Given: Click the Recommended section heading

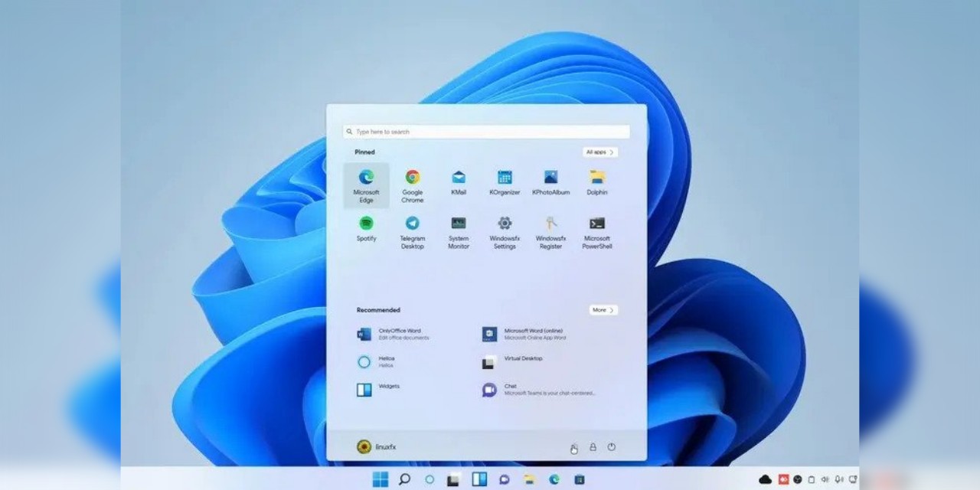Looking at the screenshot, I should 378,310.
